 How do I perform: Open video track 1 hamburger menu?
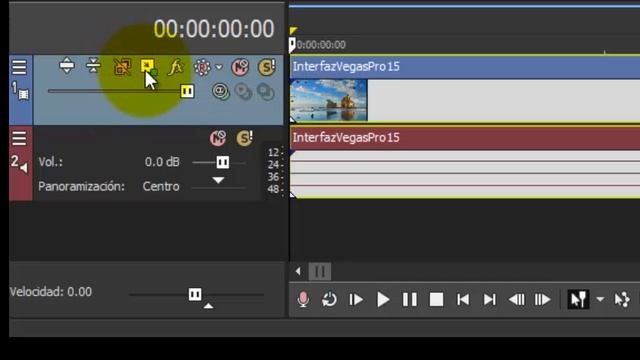point(19,67)
